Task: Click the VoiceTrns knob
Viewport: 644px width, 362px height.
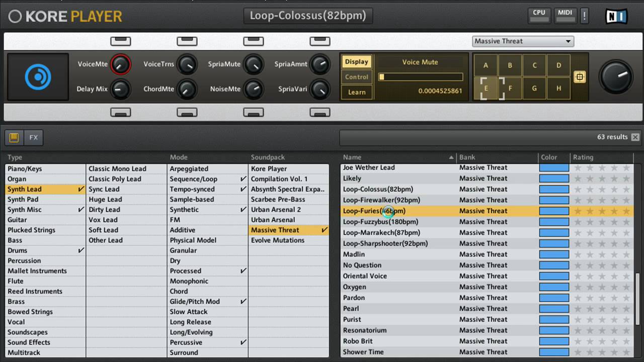Action: (187, 64)
